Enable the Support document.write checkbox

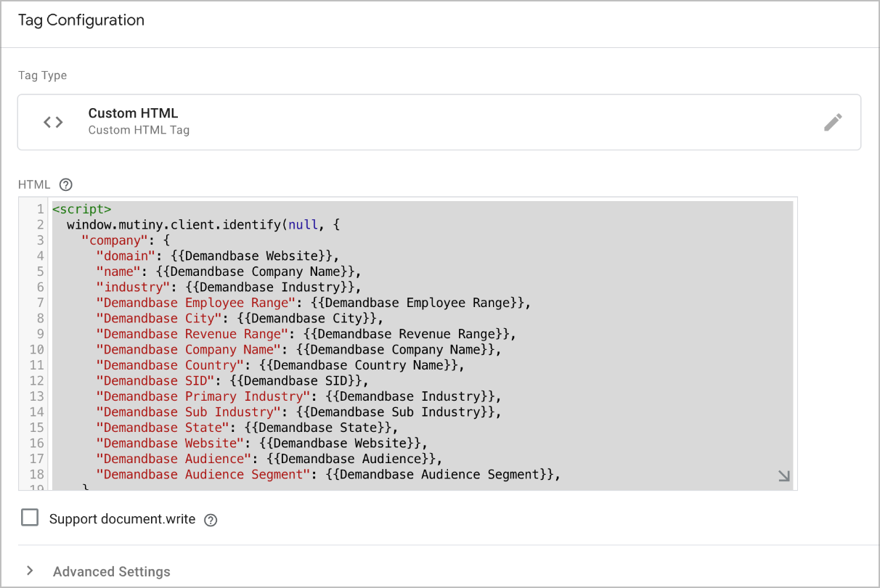click(x=30, y=518)
